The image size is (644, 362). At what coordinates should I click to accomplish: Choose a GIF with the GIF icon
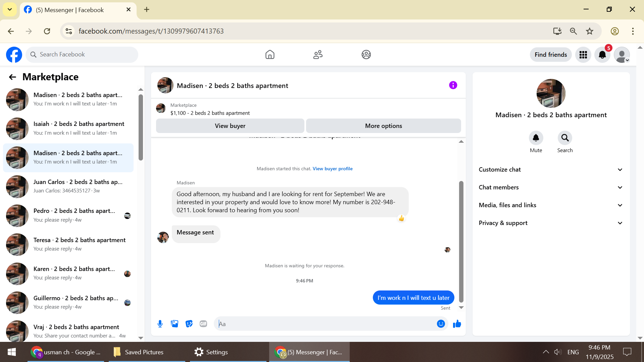[x=203, y=324]
